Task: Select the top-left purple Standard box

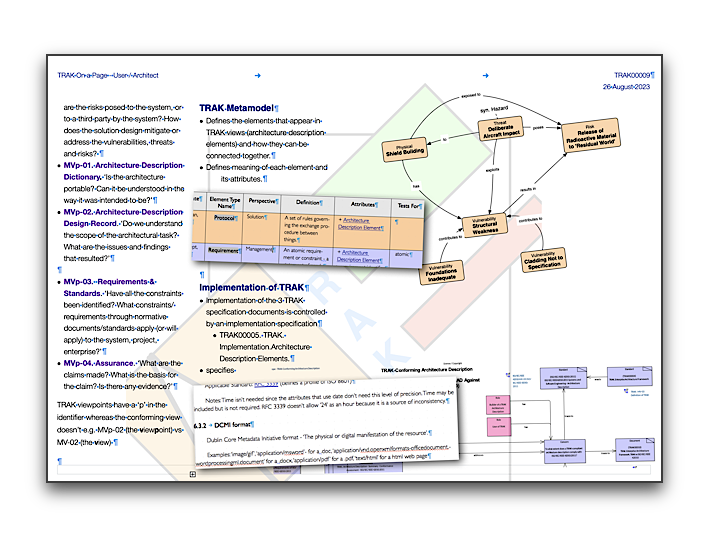Action: tap(563, 378)
